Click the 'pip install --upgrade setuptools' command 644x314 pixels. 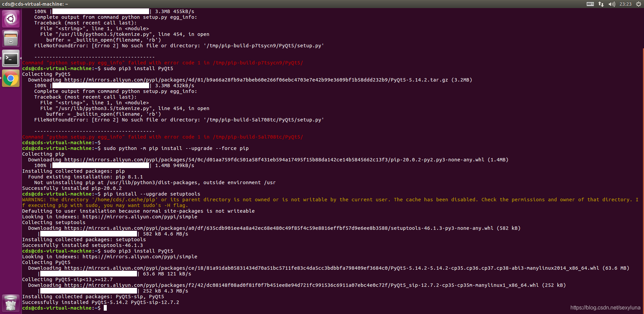click(x=152, y=194)
